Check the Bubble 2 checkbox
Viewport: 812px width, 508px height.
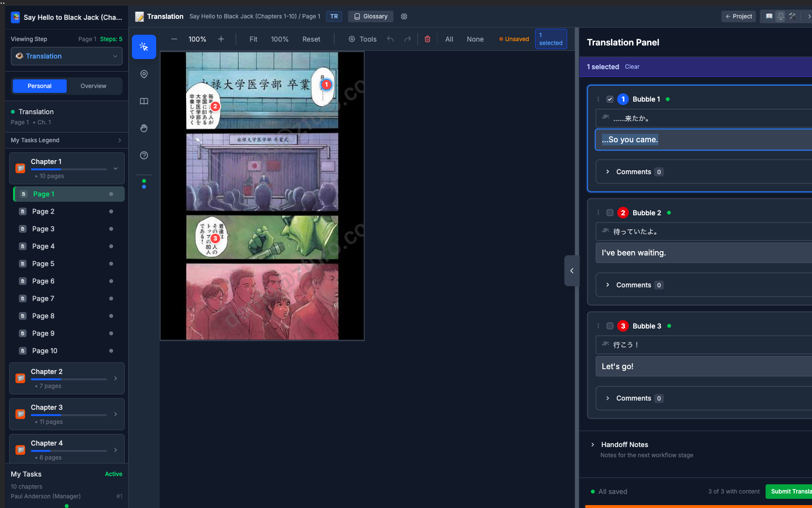tap(610, 213)
